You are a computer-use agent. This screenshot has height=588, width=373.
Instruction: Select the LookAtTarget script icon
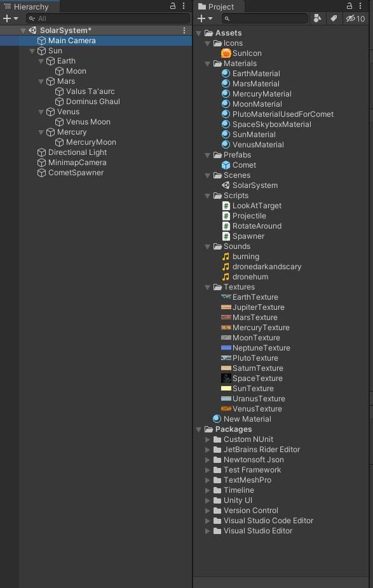[226, 206]
